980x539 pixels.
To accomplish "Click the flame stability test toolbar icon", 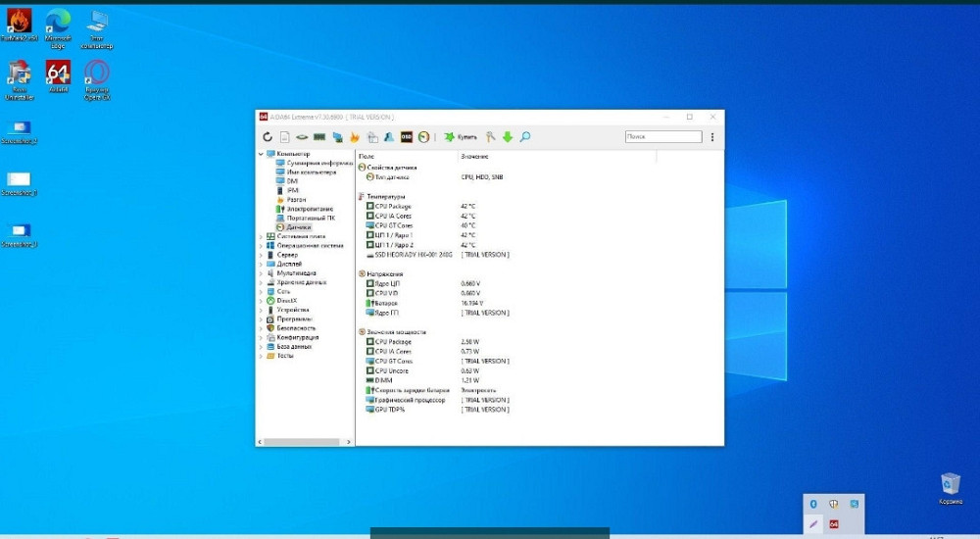I will click(355, 137).
